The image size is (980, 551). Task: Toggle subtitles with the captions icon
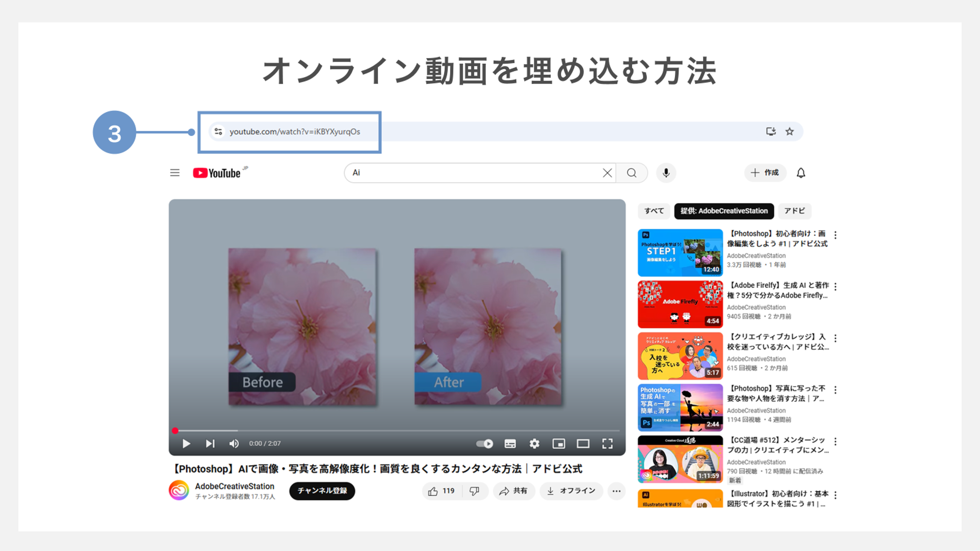pos(510,443)
